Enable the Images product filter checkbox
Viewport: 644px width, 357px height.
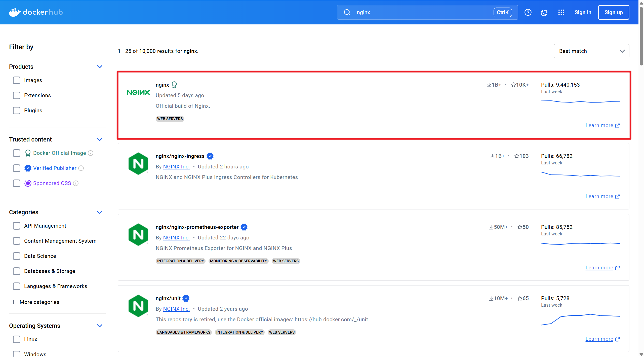click(17, 80)
